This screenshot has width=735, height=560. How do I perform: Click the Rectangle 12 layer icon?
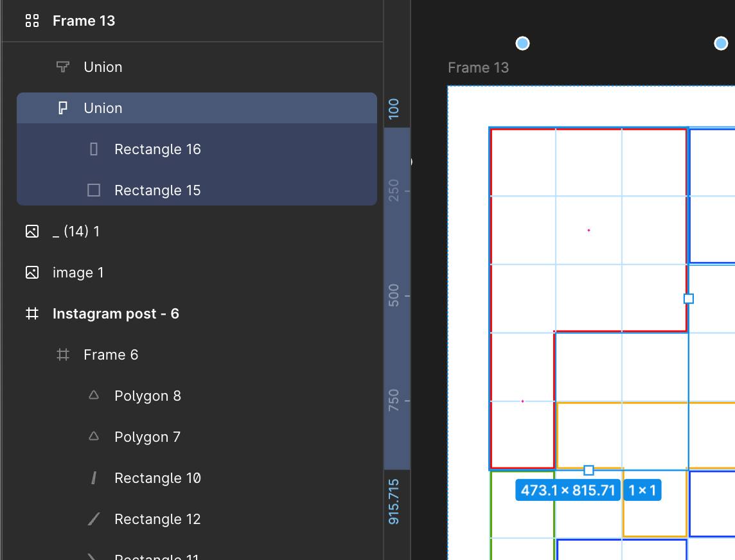point(94,519)
